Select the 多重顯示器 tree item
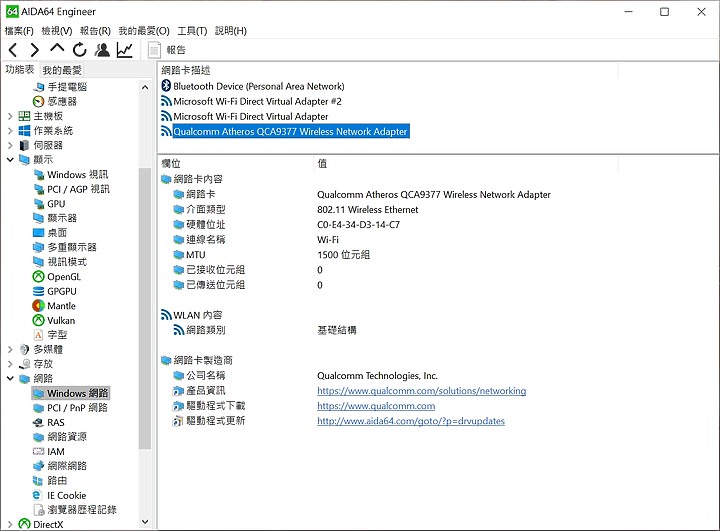 pyautogui.click(x=65, y=247)
